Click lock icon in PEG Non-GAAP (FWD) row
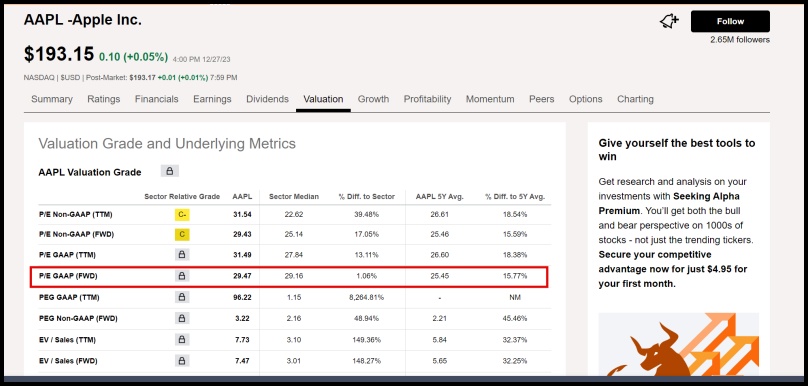Viewport: 808px width, 386px height. pyautogui.click(x=181, y=318)
